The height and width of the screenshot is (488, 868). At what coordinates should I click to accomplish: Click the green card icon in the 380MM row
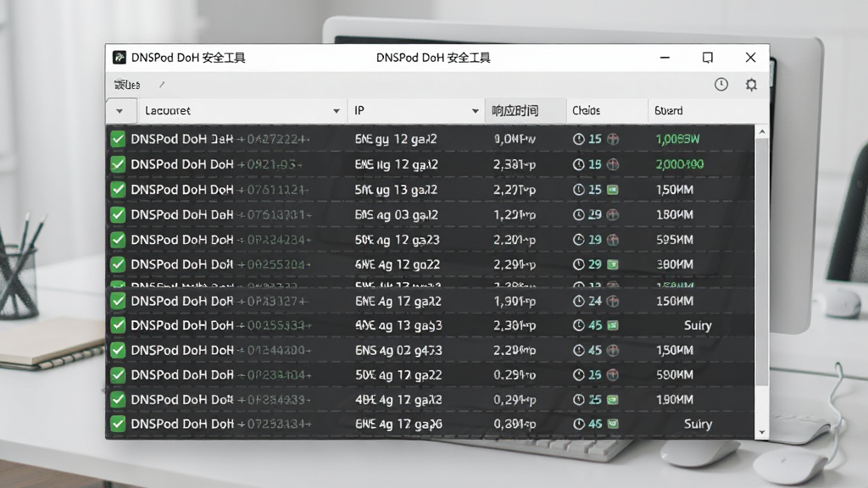click(x=613, y=264)
